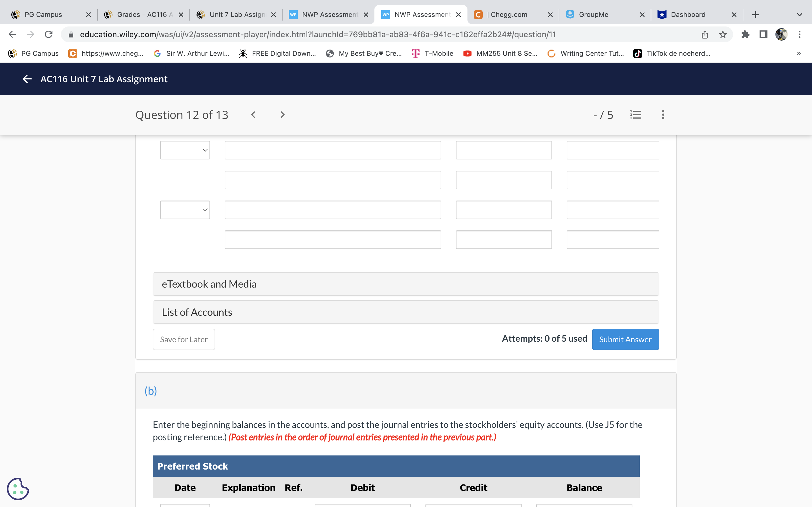Open the question list outline icon
Image resolution: width=812 pixels, height=507 pixels.
[x=636, y=115]
